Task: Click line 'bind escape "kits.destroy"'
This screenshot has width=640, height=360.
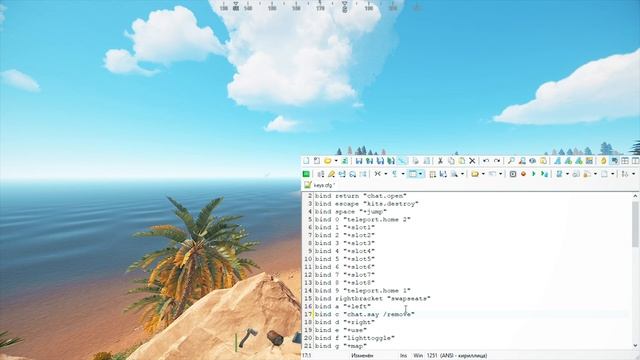Action: click(367, 204)
